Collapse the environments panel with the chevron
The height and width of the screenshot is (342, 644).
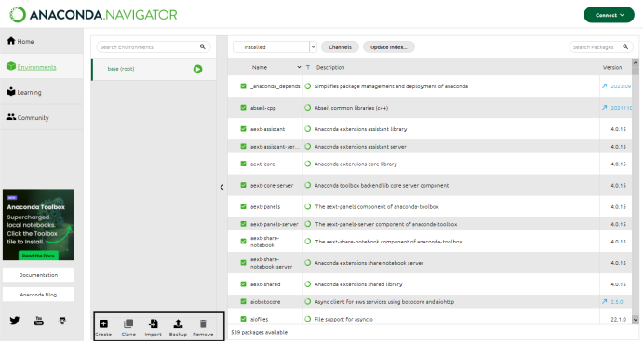point(221,187)
